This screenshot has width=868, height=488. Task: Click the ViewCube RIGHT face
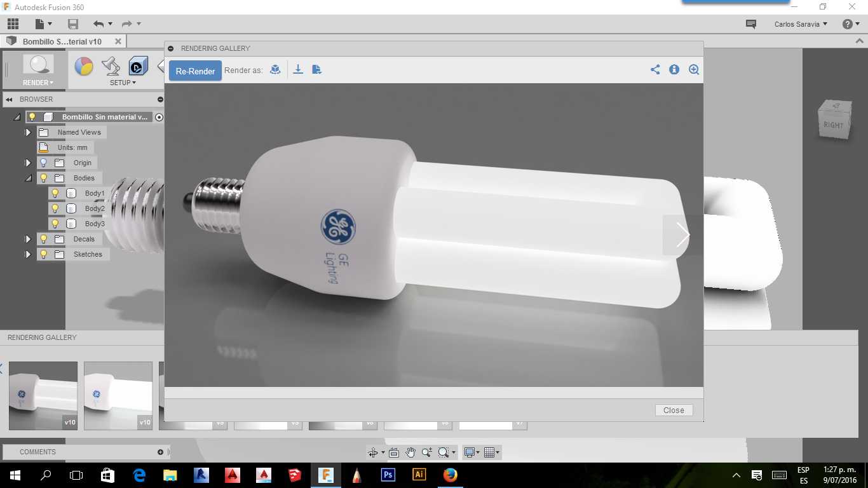(833, 125)
